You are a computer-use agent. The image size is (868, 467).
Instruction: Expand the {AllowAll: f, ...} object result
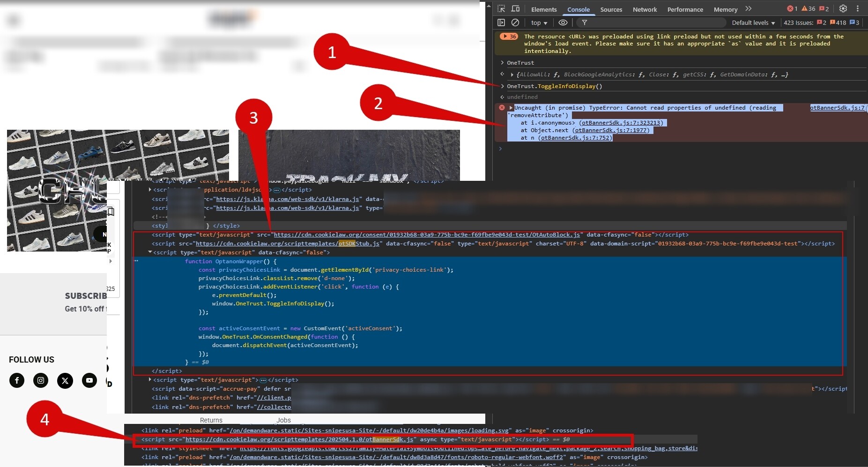tap(512, 74)
